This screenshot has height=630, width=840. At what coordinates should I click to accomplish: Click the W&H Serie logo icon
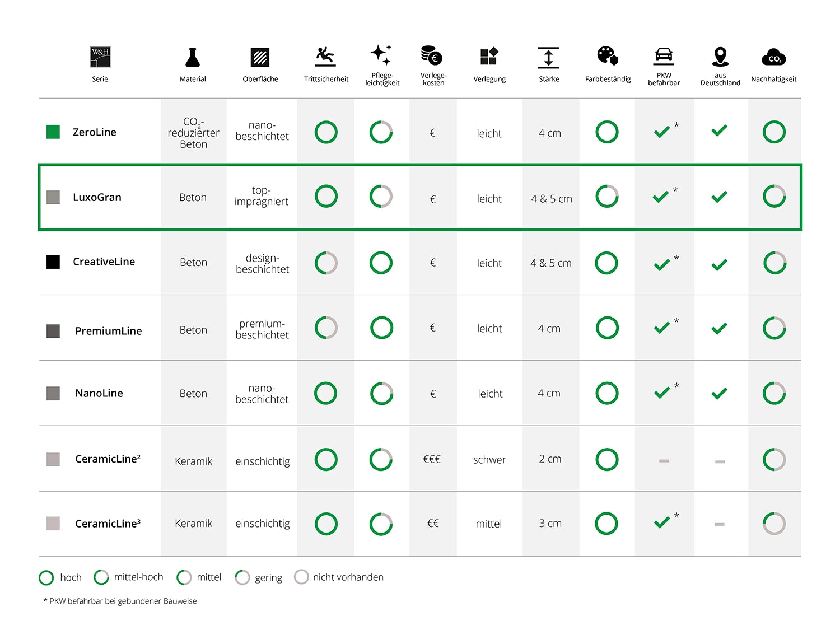[x=100, y=57]
